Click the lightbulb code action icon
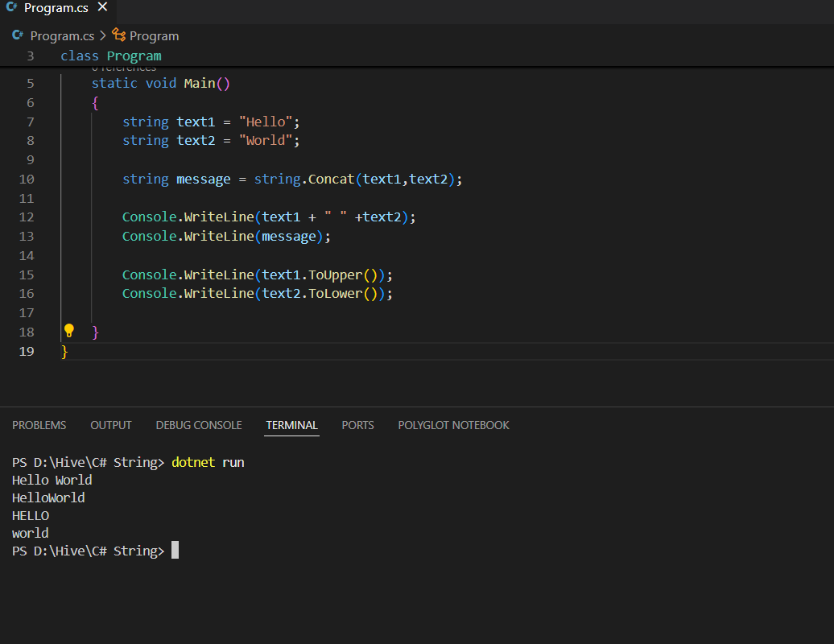The width and height of the screenshot is (834, 644). coord(69,331)
